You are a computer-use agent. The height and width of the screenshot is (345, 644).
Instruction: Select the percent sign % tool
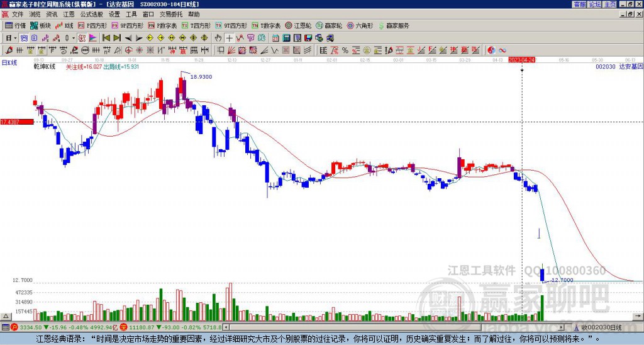coord(345,50)
